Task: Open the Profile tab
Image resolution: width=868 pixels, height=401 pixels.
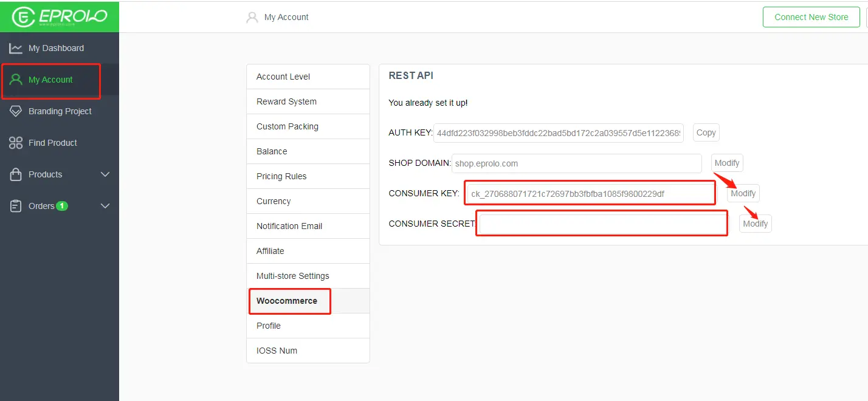Action: (308, 326)
